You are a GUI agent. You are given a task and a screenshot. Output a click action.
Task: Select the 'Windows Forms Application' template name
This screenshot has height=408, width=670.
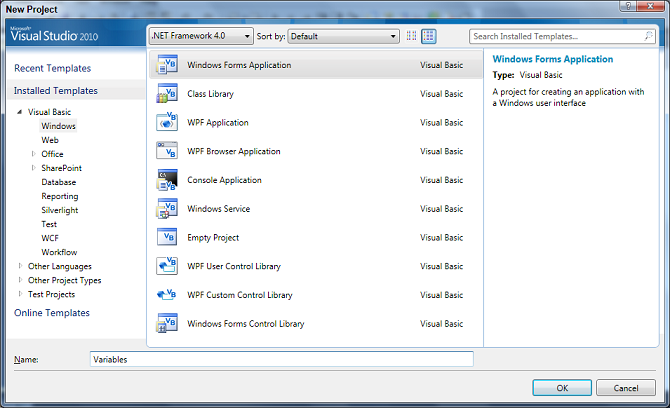239,65
